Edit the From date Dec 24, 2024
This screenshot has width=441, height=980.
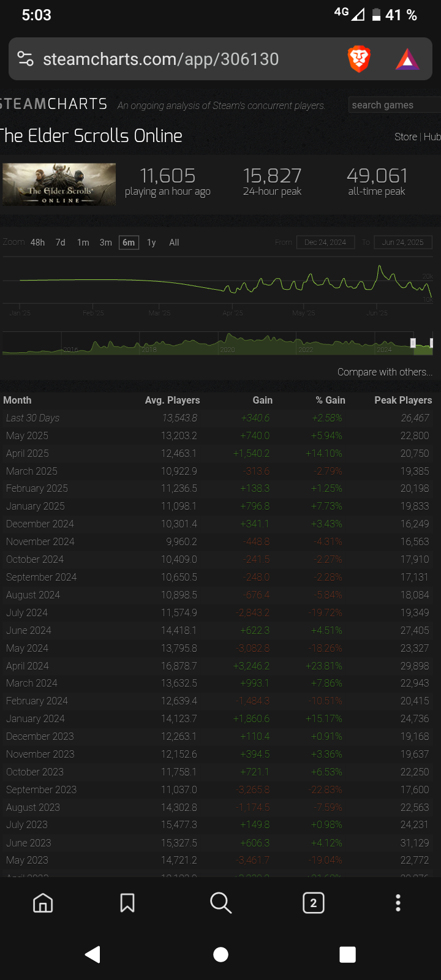point(325,242)
